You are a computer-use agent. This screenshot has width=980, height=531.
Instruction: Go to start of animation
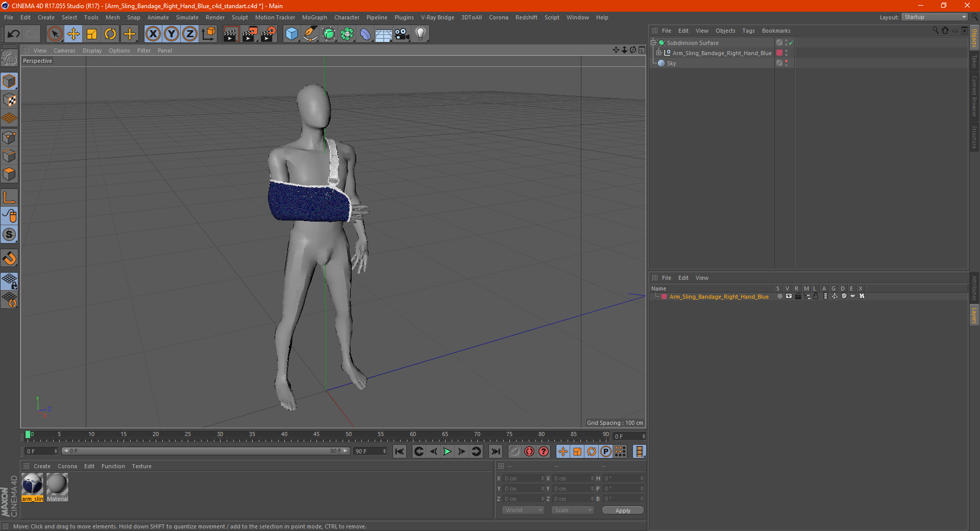[x=400, y=451]
